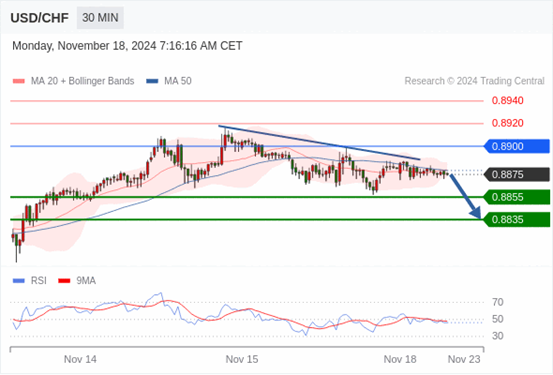Click the Nov 15 date axis label
553x375 pixels.
[242, 359]
